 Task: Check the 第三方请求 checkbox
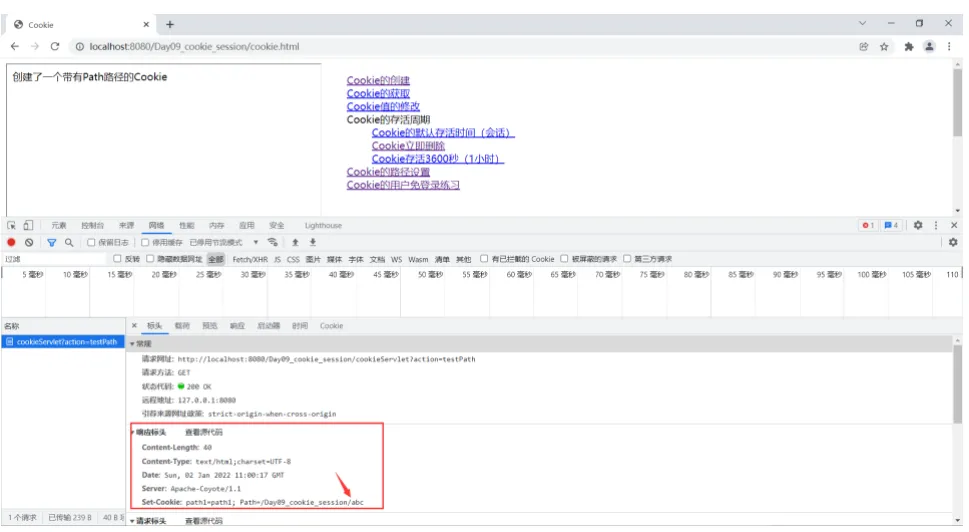[627, 259]
